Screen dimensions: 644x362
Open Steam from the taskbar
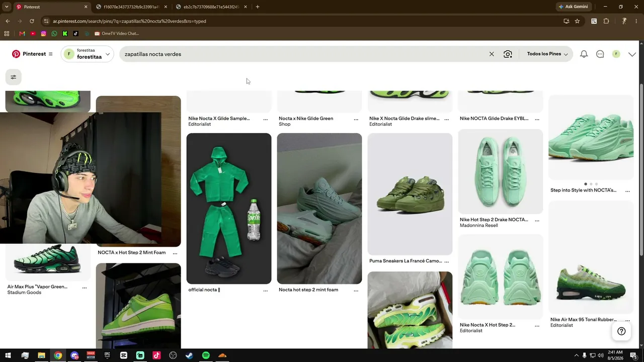point(189,355)
